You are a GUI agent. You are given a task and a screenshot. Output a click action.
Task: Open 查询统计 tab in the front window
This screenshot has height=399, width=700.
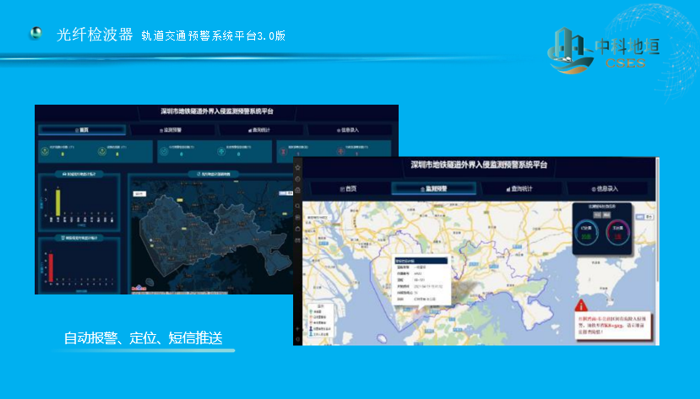pyautogui.click(x=519, y=189)
